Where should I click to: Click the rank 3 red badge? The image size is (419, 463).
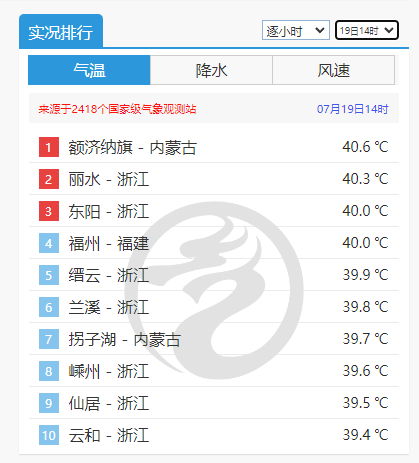pyautogui.click(x=49, y=211)
